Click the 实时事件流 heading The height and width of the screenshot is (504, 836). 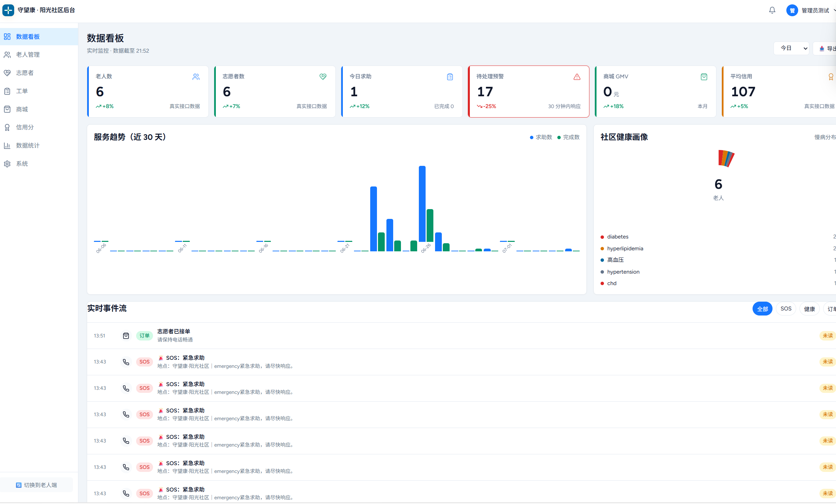coord(107,308)
